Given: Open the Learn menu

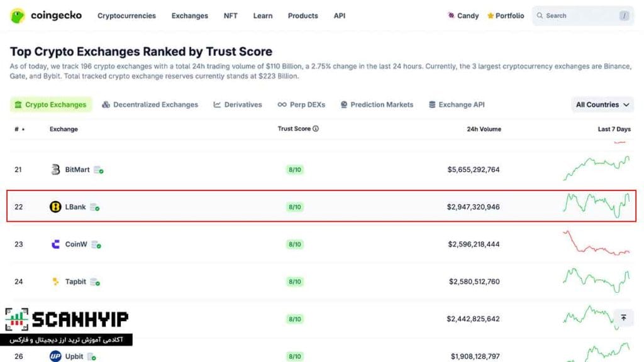Looking at the screenshot, I should (263, 16).
